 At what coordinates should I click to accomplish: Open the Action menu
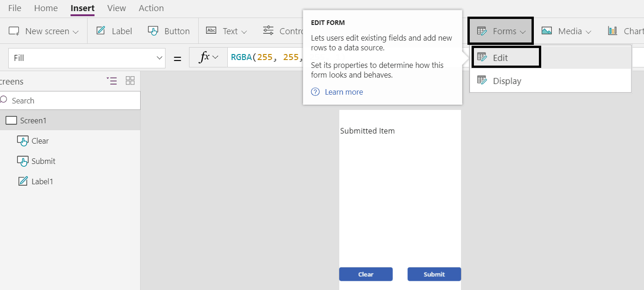(151, 8)
